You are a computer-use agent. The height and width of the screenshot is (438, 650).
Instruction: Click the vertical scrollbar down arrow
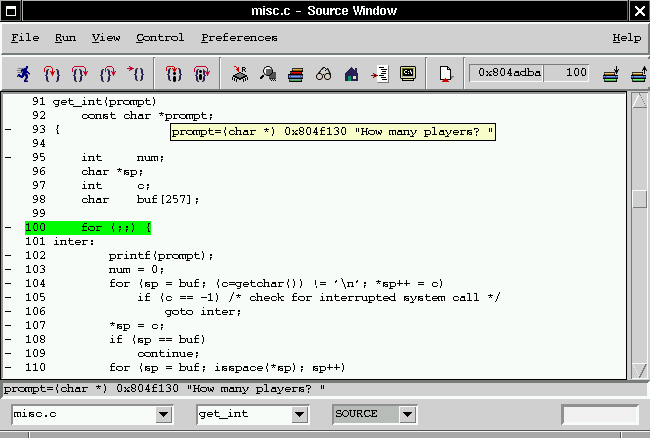(x=639, y=371)
